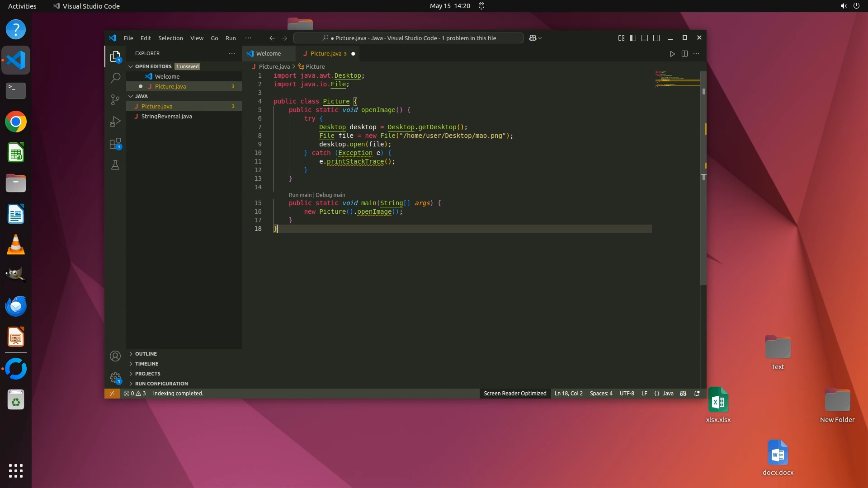Expand the TIMELINE section
868x488 pixels.
(x=146, y=364)
